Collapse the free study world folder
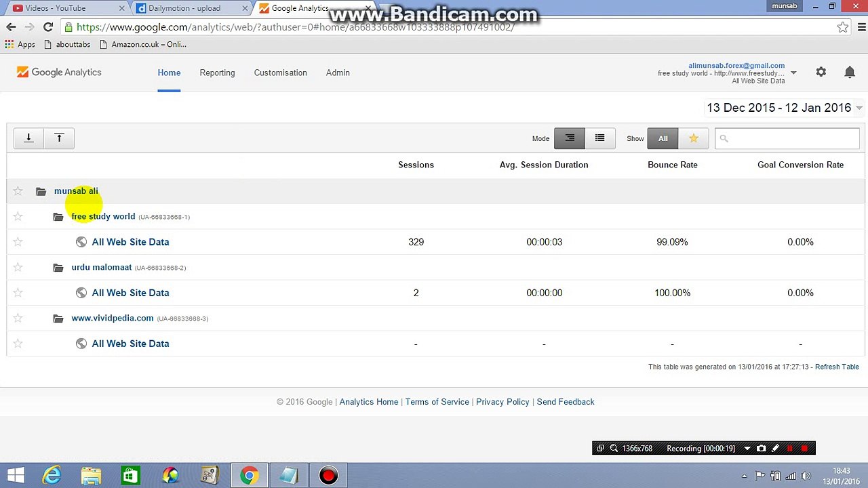868x488 pixels. 58,217
